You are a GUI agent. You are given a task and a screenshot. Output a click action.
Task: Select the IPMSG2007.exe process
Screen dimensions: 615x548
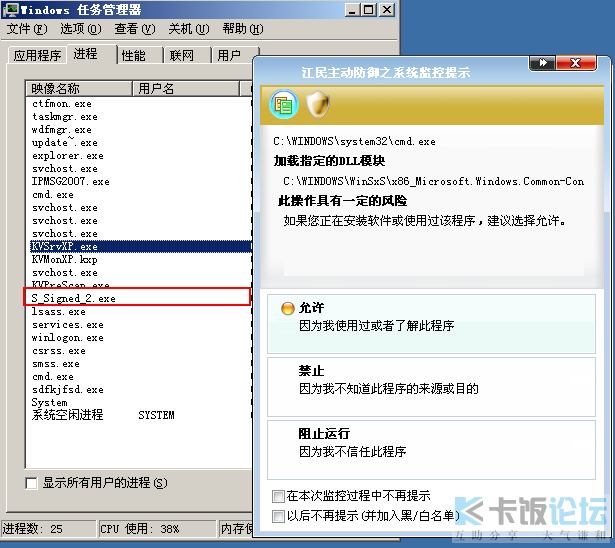[71, 182]
